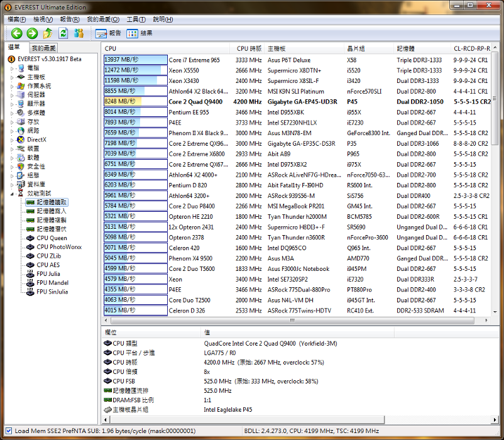The image size is (504, 440).
Task: Open the 檢視(V) menu
Action: coord(43,19)
